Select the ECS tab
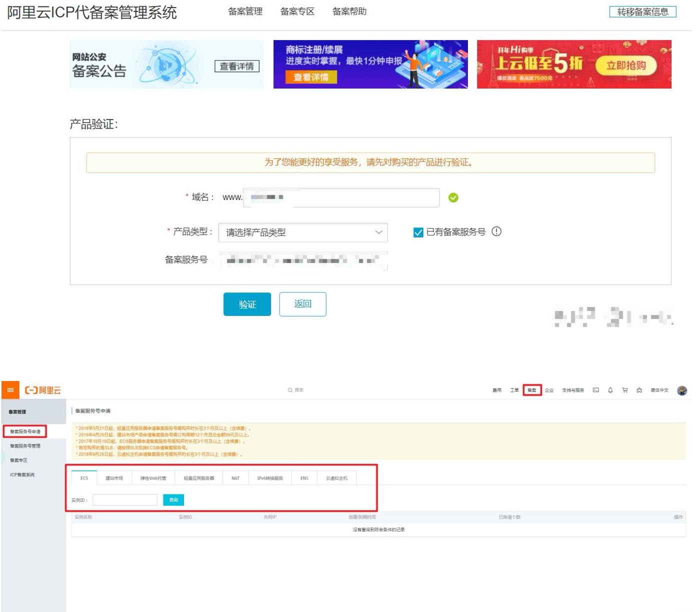700x612 pixels. click(x=84, y=478)
